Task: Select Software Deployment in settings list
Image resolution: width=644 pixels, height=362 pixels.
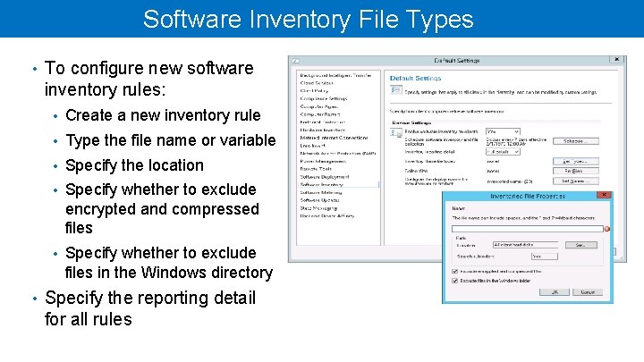Action: (325, 177)
